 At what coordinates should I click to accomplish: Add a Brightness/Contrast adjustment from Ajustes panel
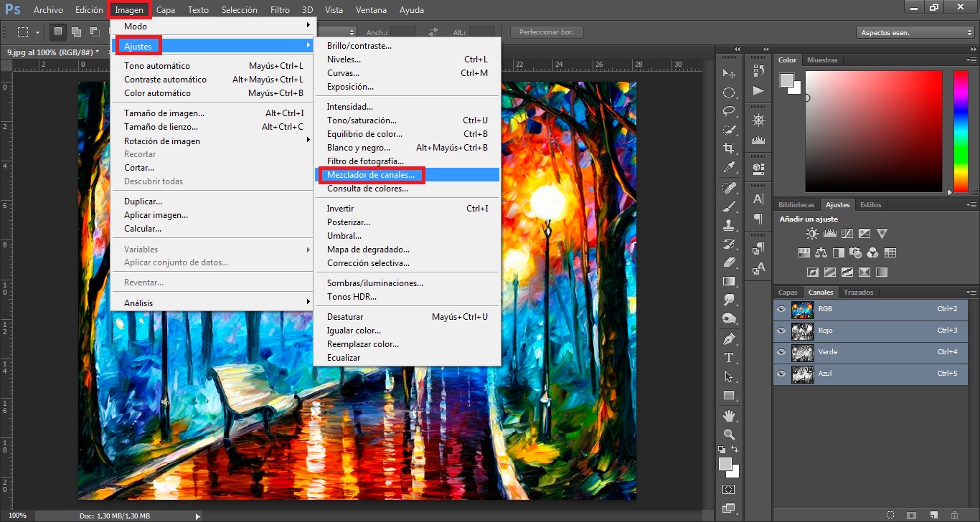(x=812, y=234)
